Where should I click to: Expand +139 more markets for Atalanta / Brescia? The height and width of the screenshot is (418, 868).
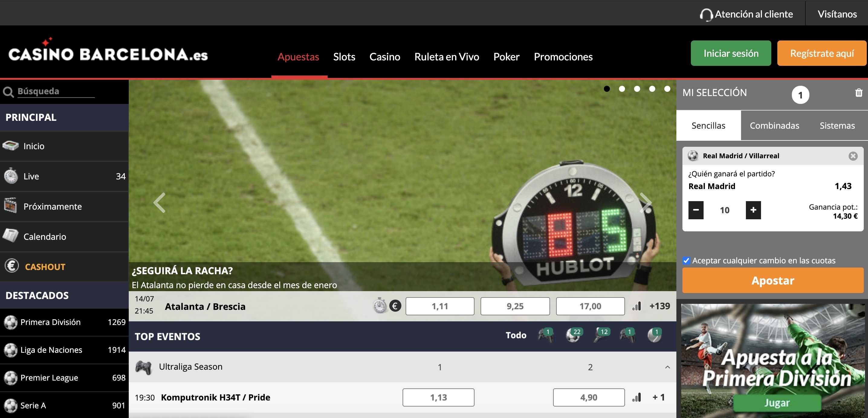pyautogui.click(x=659, y=306)
